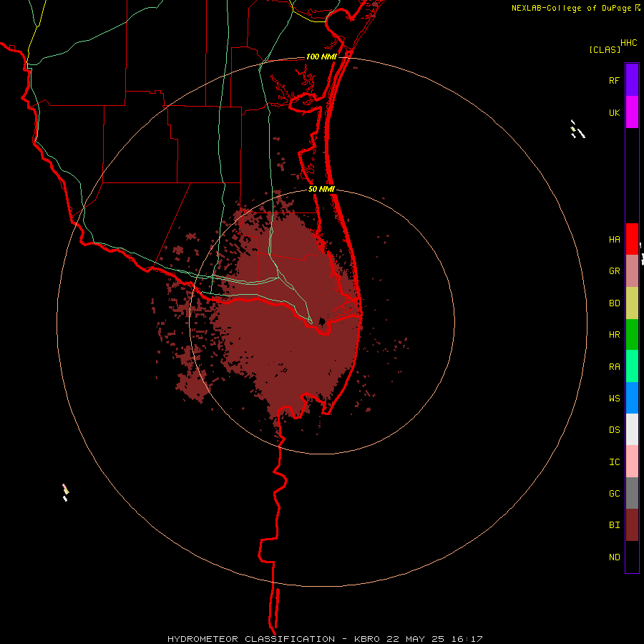Click the black radar site hole at center
The height and width of the screenshot is (644, 644).
[x=323, y=321]
